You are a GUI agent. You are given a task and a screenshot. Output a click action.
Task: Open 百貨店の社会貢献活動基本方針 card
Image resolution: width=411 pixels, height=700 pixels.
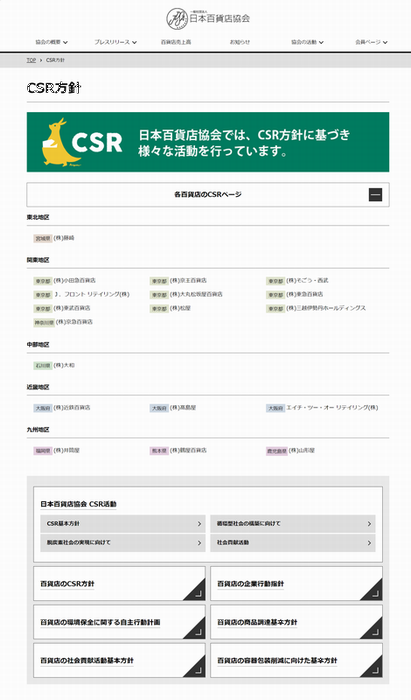(x=119, y=660)
